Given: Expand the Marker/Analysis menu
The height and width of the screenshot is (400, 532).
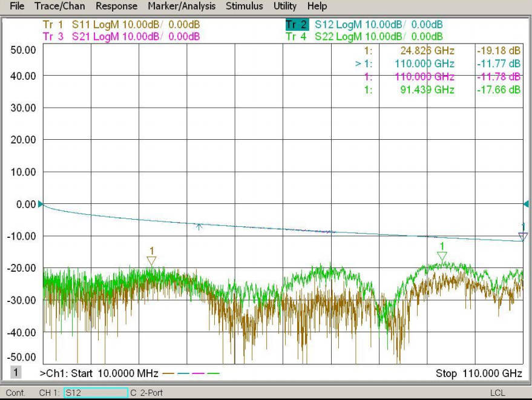Looking at the screenshot, I should (182, 6).
